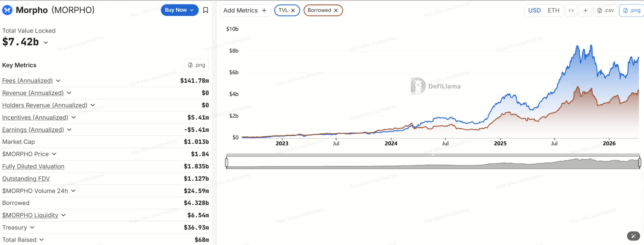Bookmark the Morpho protocol
This screenshot has height=245, width=644.
click(x=205, y=10)
